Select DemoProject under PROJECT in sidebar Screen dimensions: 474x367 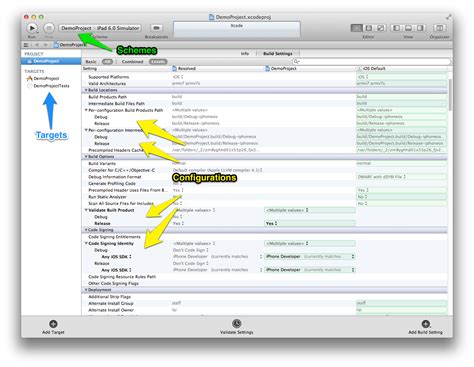tap(51, 61)
